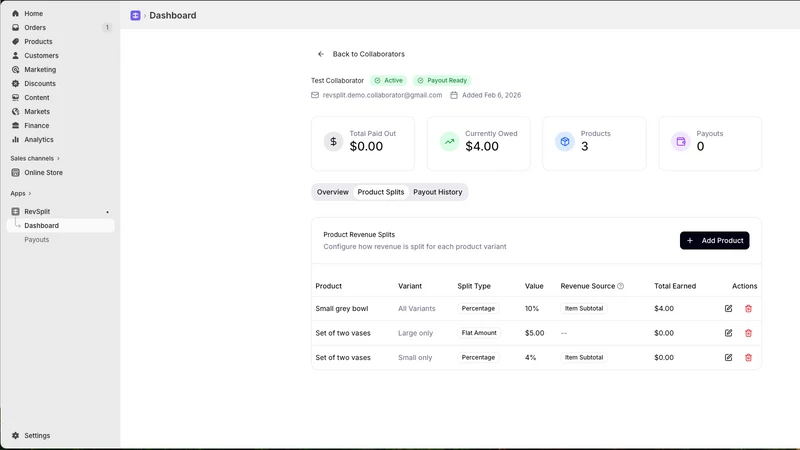
Task: Open Marketing in the sidebar
Action: [60, 69]
